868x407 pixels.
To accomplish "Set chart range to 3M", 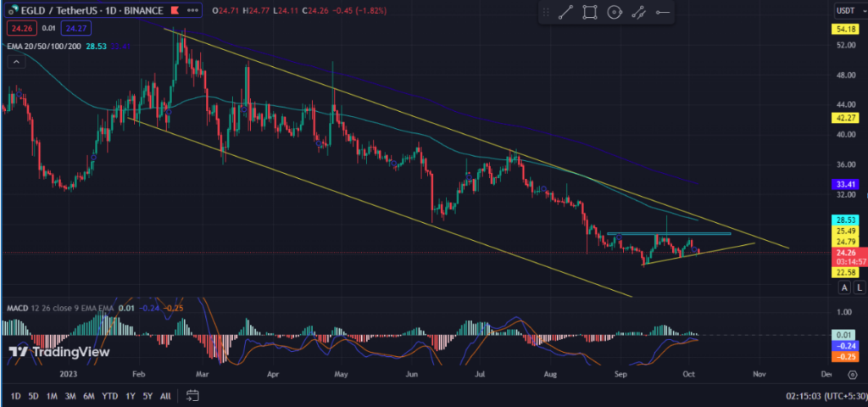I will 70,396.
